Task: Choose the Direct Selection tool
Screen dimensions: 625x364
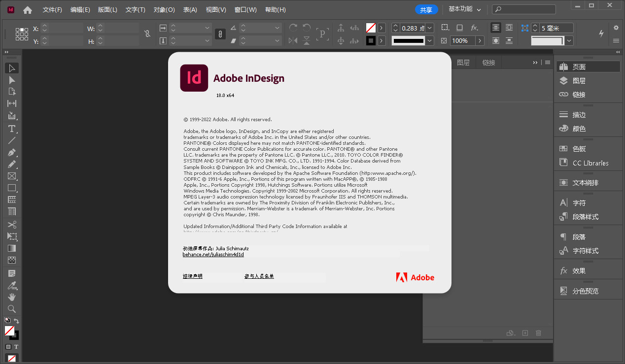Action: (12, 80)
